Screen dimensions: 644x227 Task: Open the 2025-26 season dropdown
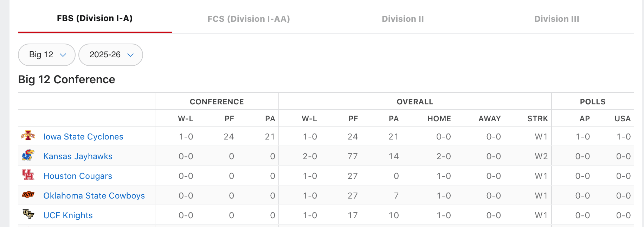[111, 55]
